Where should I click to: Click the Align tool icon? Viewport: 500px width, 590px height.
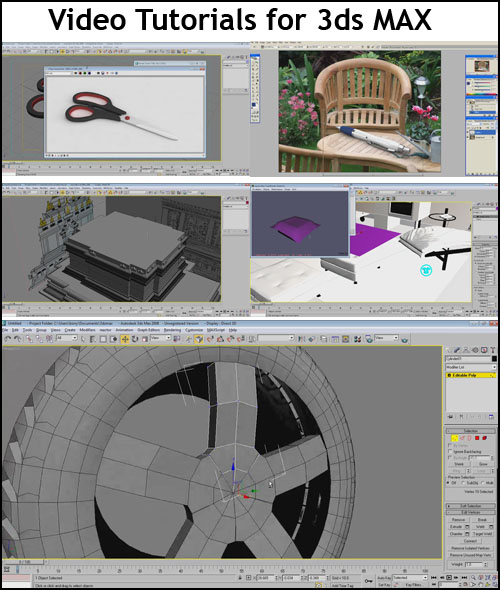(x=312, y=339)
